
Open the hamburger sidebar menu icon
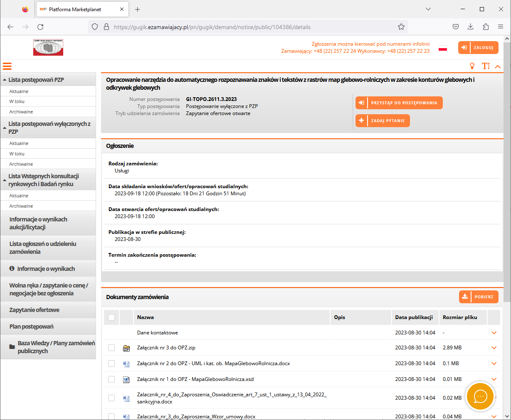[x=7, y=66]
